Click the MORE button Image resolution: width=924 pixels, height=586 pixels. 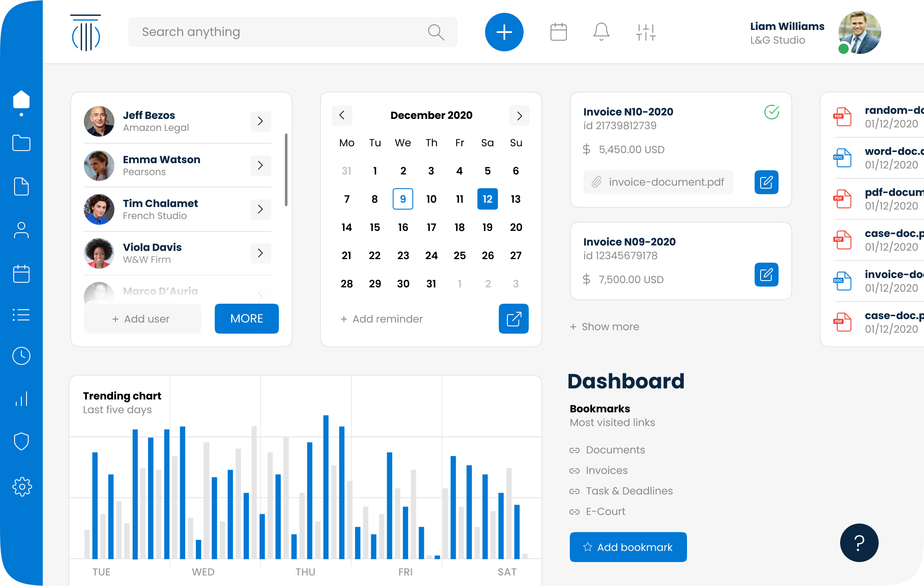tap(246, 319)
